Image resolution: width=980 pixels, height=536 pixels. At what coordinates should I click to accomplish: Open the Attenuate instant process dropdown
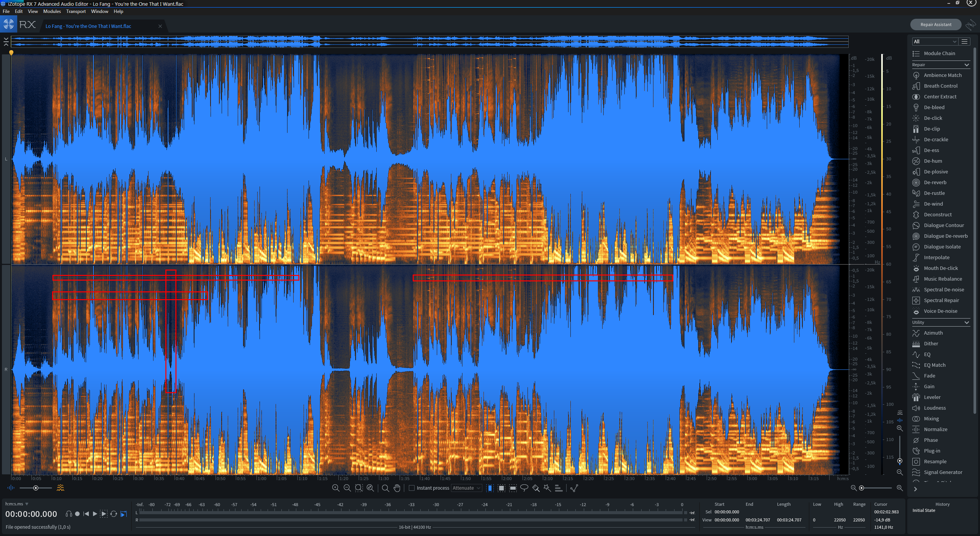[x=466, y=488]
